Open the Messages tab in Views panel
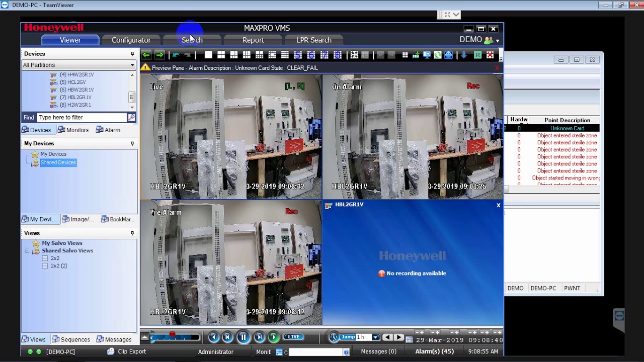Viewport: 644px width, 362px height. tap(114, 339)
